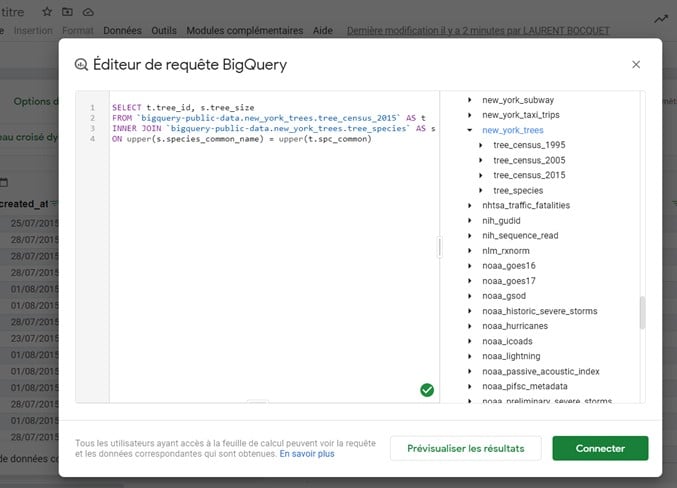The height and width of the screenshot is (488, 677).
Task: Expand the noaa_hurricanes dataset
Action: point(470,326)
